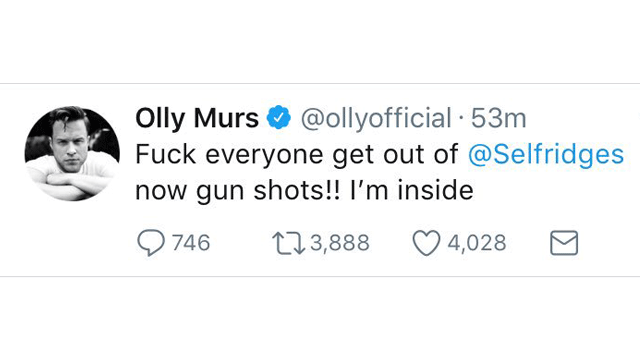This screenshot has width=640, height=360.
Task: Click the blue verified checkmark badge
Action: click(279, 117)
